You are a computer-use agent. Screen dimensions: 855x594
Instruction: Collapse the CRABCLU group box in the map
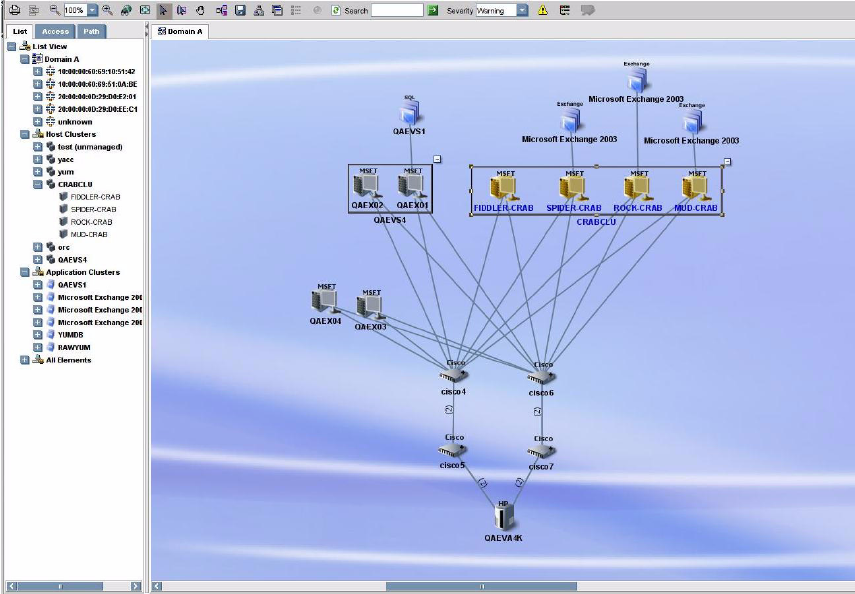tap(727, 161)
